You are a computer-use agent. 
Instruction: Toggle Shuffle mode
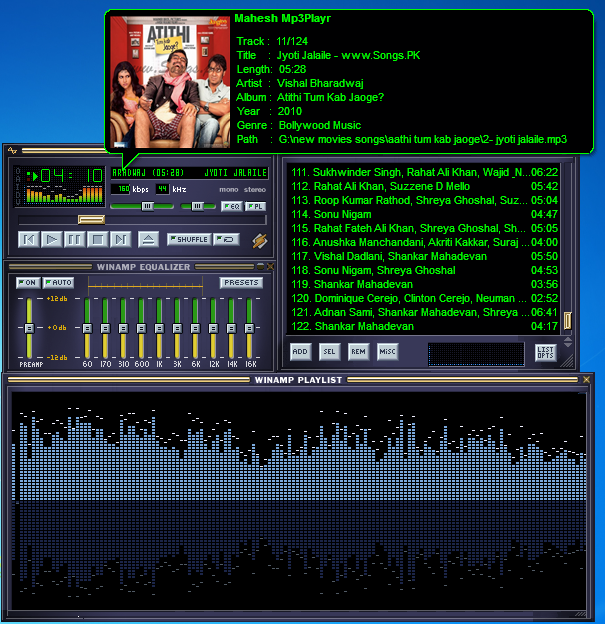pyautogui.click(x=189, y=239)
